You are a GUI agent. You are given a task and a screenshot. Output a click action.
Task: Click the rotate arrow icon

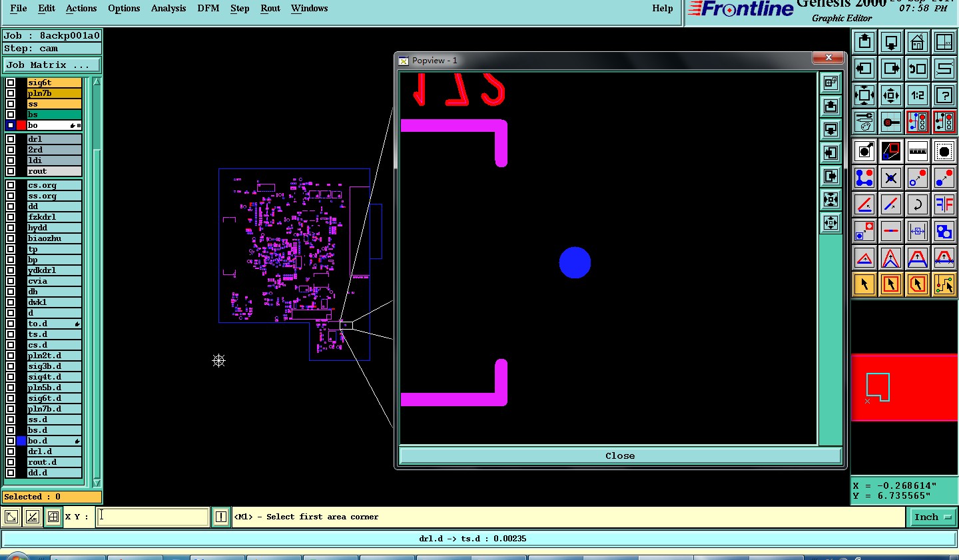coord(918,205)
